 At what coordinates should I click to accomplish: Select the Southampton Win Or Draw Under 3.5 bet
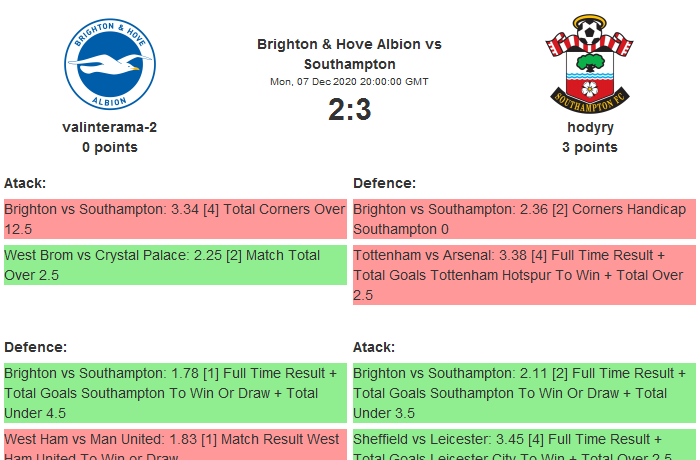(x=524, y=393)
